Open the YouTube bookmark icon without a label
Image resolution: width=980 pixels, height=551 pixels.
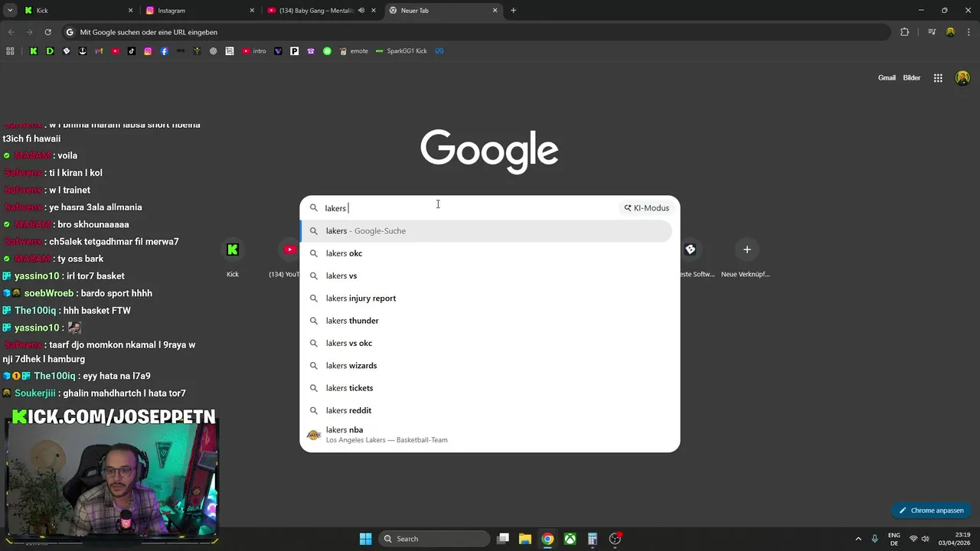pyautogui.click(x=116, y=51)
